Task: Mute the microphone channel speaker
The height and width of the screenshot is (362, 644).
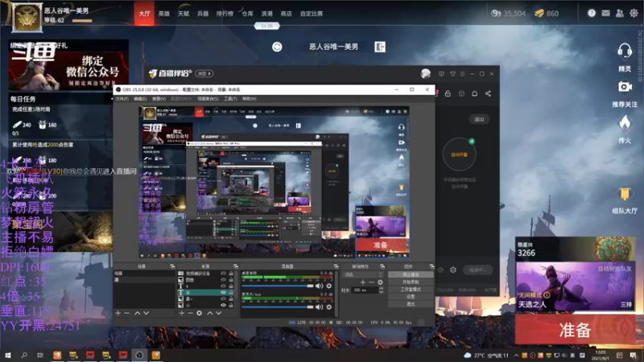Action: pyautogui.click(x=319, y=307)
